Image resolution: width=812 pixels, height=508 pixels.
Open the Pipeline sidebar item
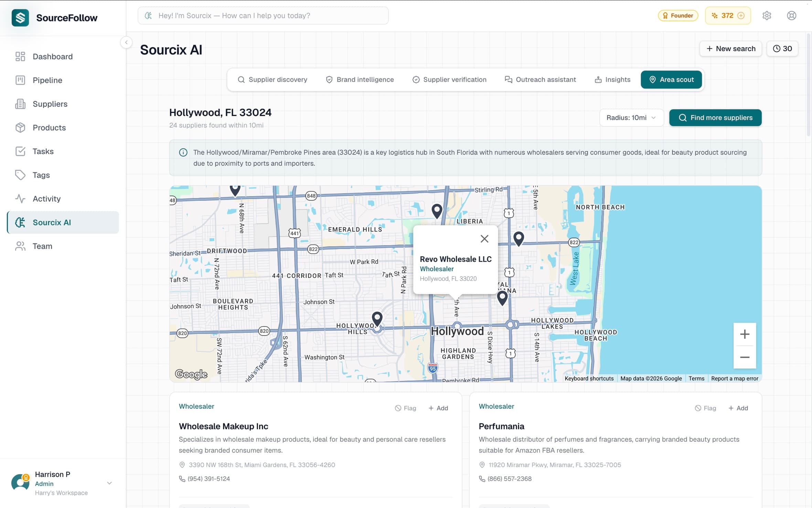click(47, 80)
